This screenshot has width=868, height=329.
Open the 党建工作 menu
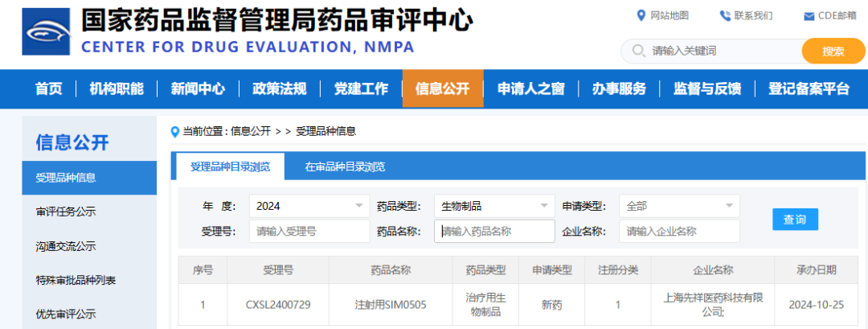pos(361,88)
